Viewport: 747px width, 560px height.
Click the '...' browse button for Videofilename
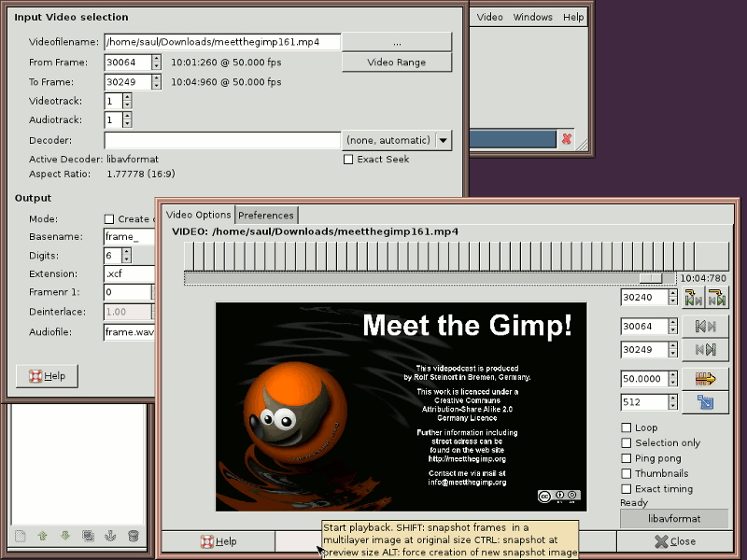397,42
